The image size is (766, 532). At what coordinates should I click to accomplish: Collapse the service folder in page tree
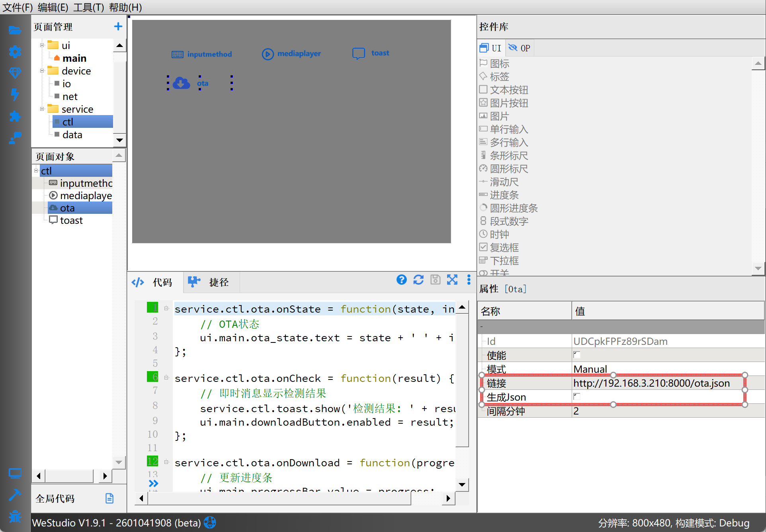coord(42,109)
